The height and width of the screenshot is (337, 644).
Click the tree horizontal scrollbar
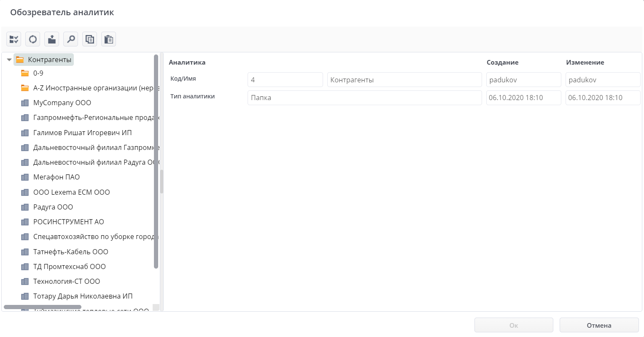[x=42, y=307]
